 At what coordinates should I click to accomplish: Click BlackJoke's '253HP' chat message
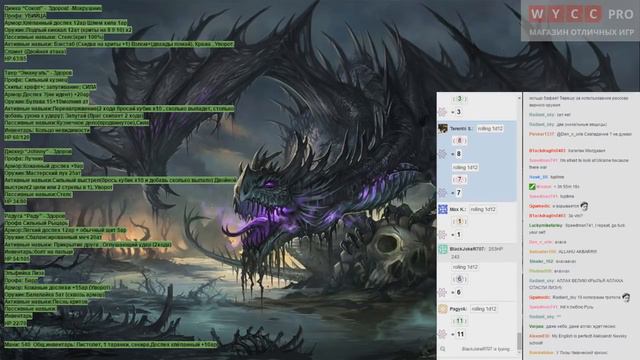[x=496, y=249]
